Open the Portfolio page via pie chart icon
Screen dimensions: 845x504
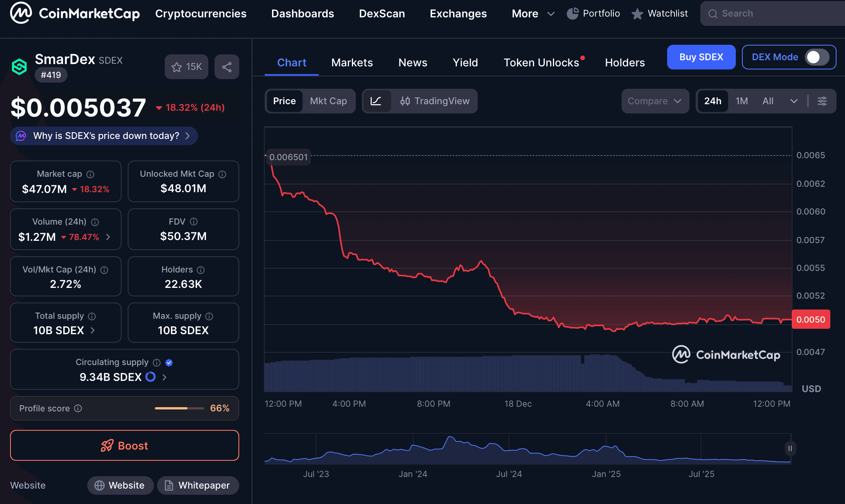[x=574, y=13]
